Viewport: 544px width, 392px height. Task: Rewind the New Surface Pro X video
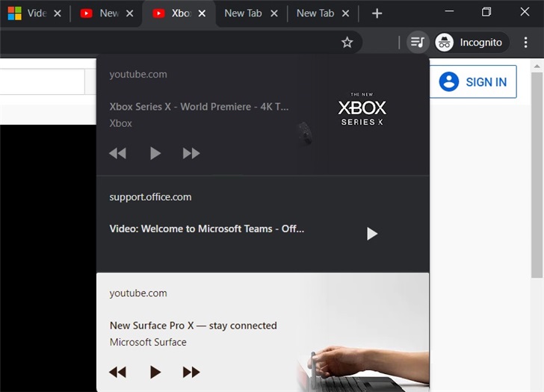tap(117, 371)
